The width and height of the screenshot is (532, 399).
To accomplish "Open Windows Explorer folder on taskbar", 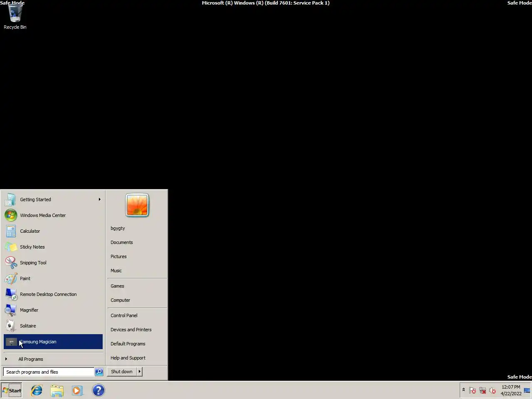I will point(57,390).
